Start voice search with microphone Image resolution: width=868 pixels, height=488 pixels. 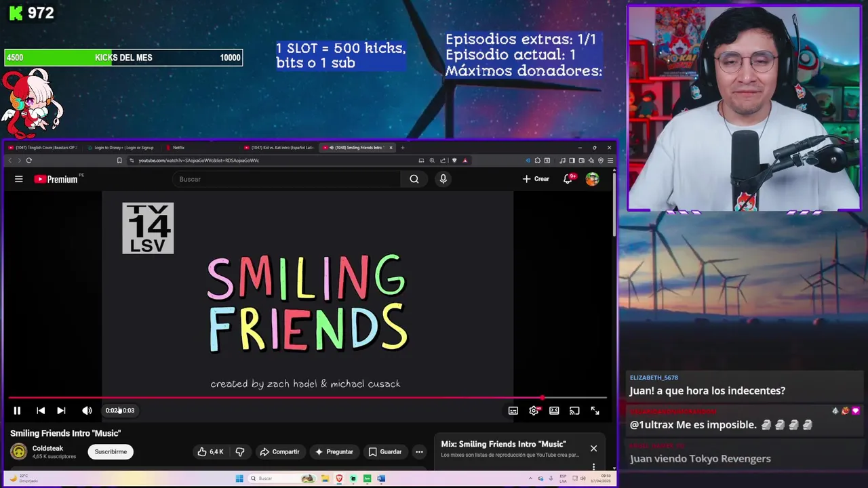point(443,179)
